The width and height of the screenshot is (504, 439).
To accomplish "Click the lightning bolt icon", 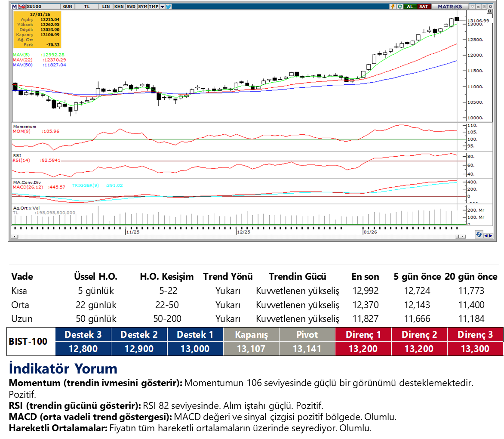I will click(x=393, y=6).
